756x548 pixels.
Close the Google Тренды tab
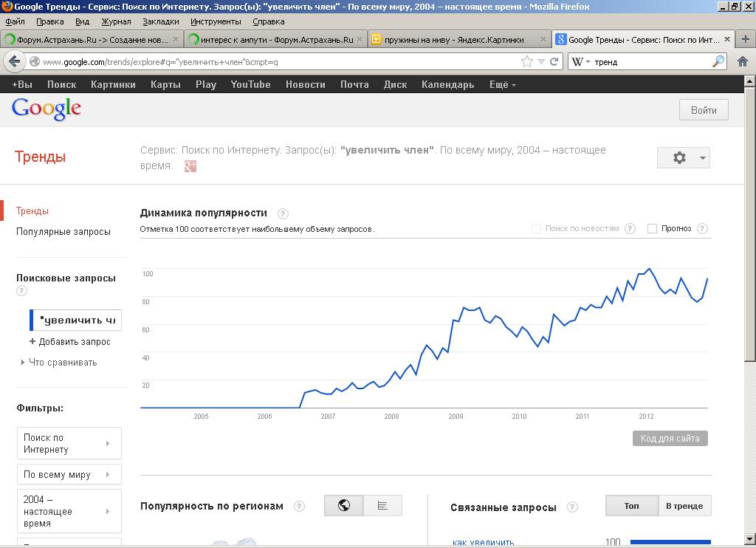click(x=727, y=39)
